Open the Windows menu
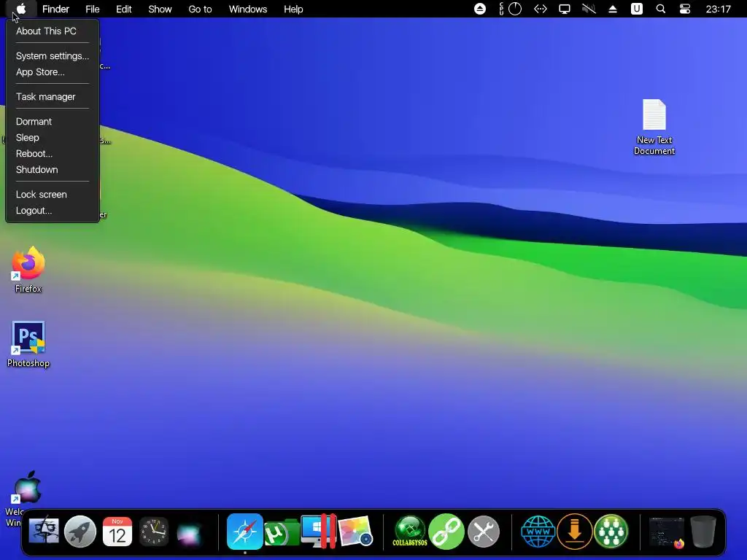Image resolution: width=747 pixels, height=560 pixels. (248, 9)
